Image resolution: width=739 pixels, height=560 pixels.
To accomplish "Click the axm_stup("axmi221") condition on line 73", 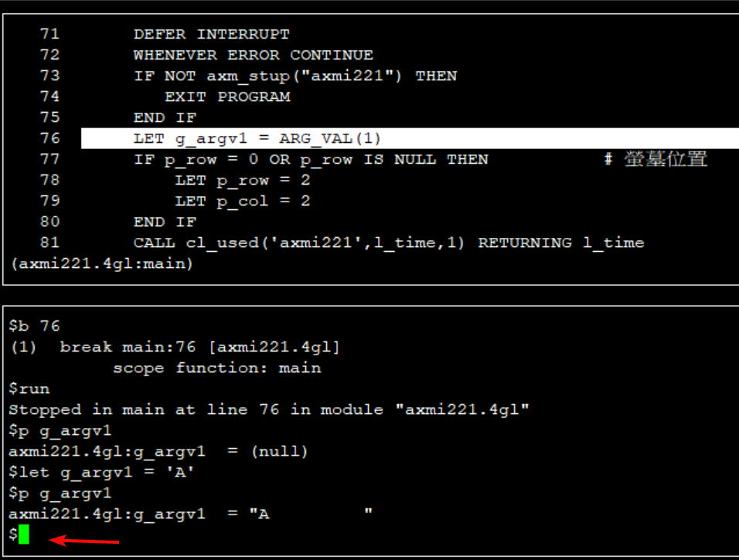I will 304,76.
